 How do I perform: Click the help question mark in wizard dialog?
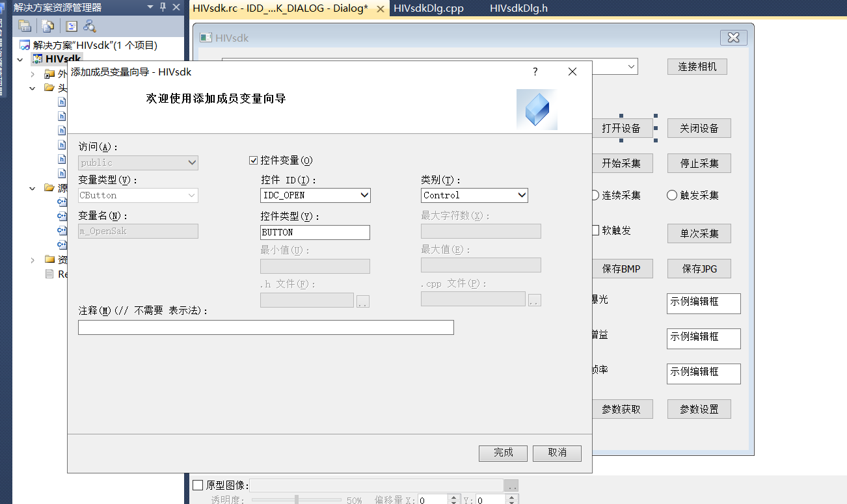535,72
